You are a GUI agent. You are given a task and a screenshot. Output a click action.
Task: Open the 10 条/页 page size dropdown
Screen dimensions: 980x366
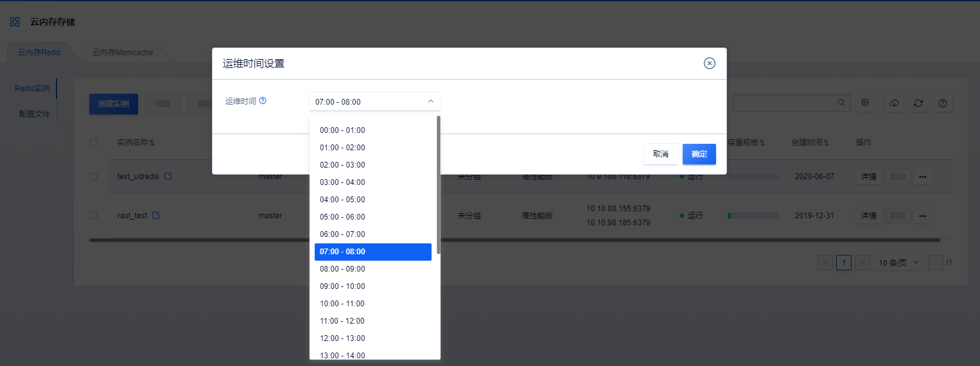click(x=898, y=263)
